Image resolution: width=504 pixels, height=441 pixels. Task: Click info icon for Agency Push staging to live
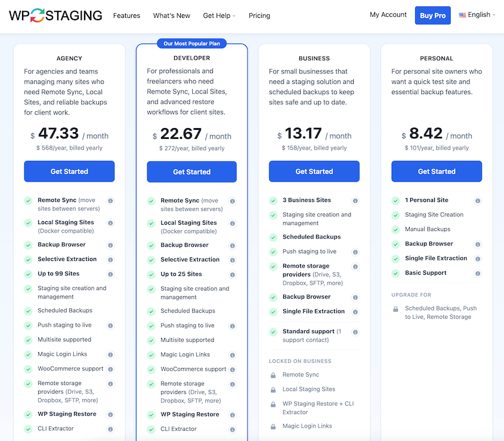pos(110,326)
